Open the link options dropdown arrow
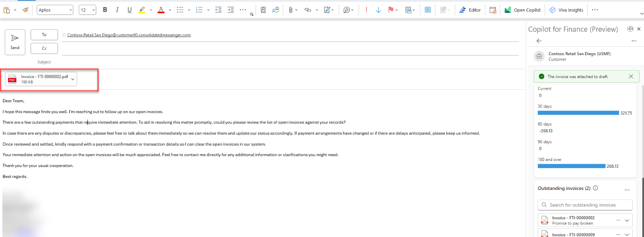 pos(317,10)
